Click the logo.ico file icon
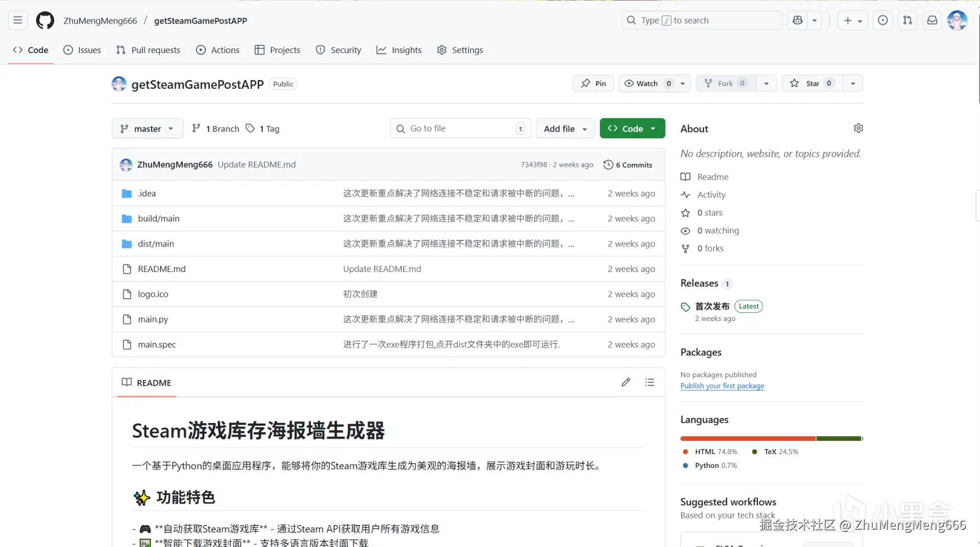 (x=127, y=294)
